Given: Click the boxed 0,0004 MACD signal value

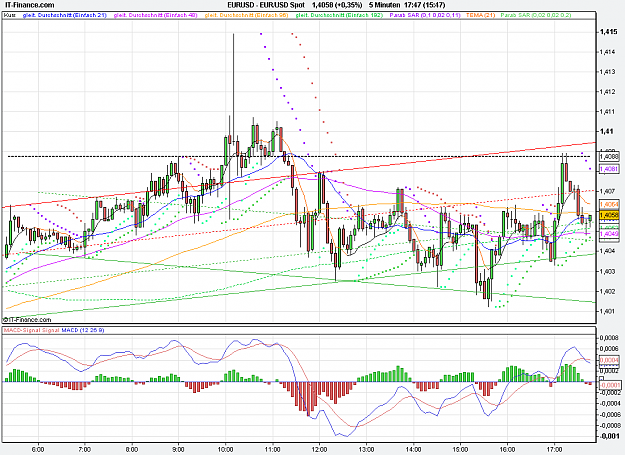Looking at the screenshot, I should 609,360.
